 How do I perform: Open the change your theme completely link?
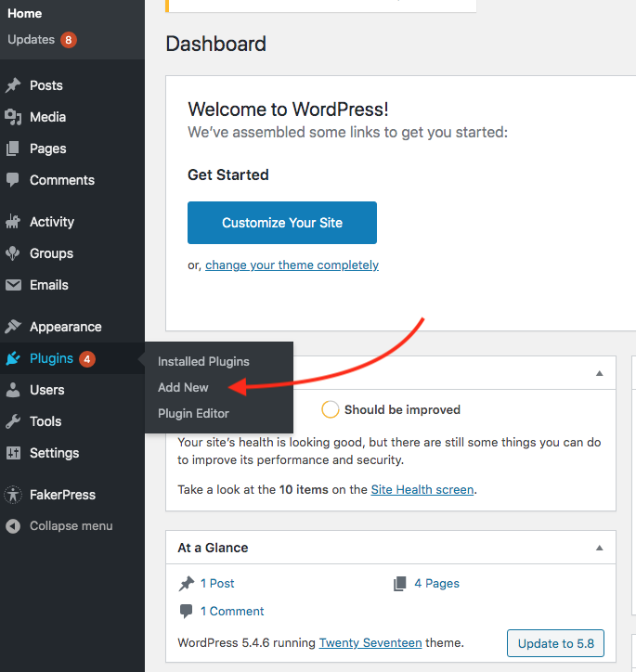click(292, 265)
